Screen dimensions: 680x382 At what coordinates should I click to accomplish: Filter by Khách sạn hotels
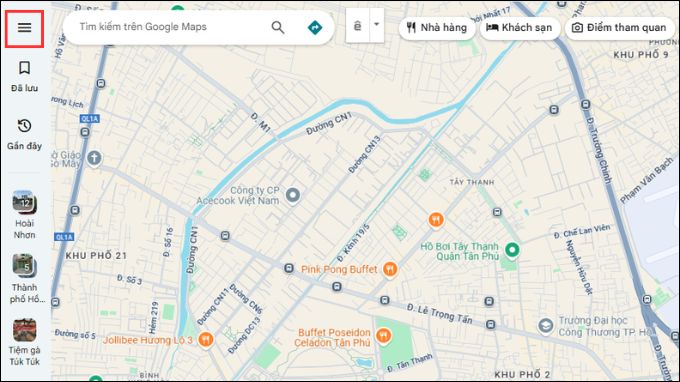(x=519, y=28)
